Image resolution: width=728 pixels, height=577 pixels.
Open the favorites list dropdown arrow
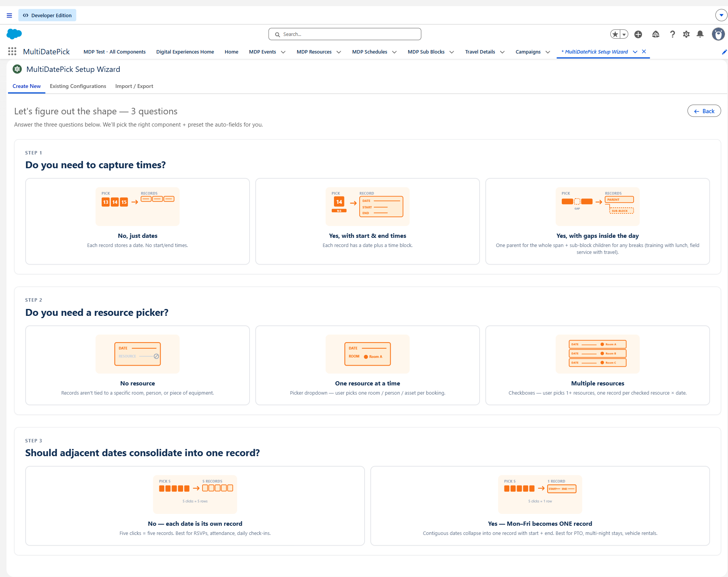tap(624, 34)
